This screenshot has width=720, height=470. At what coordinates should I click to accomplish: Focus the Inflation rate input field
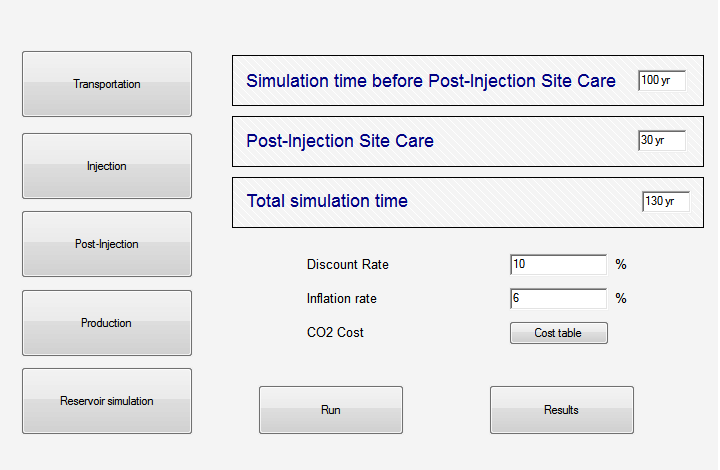[x=558, y=298]
